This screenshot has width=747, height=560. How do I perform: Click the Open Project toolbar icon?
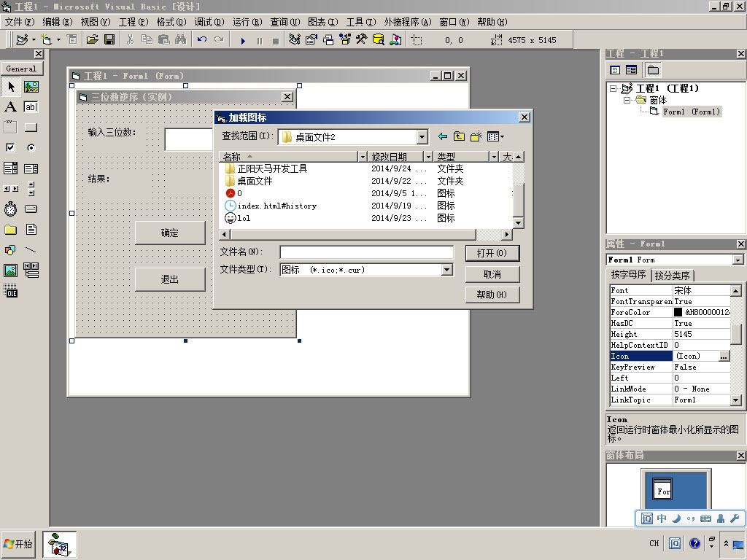(92, 40)
